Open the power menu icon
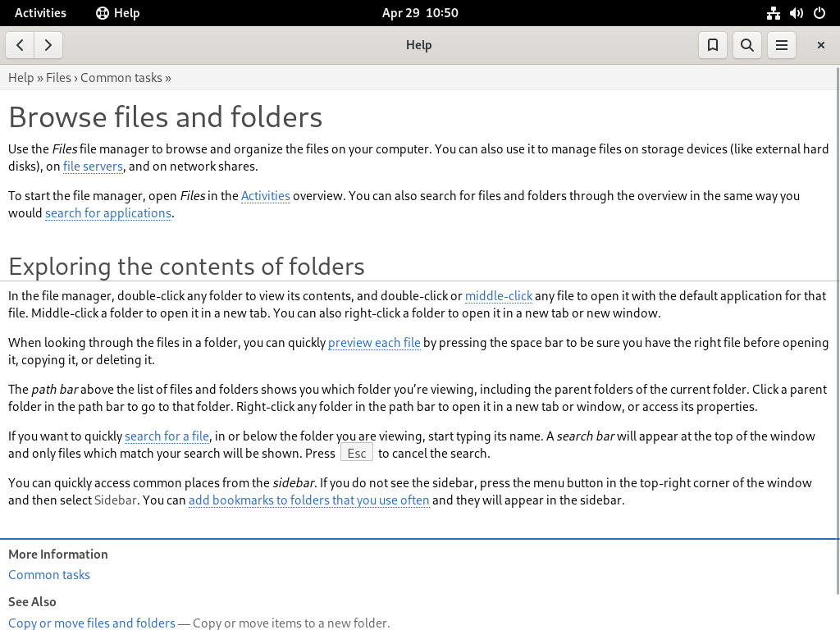The width and height of the screenshot is (840, 630). pyautogui.click(x=819, y=13)
